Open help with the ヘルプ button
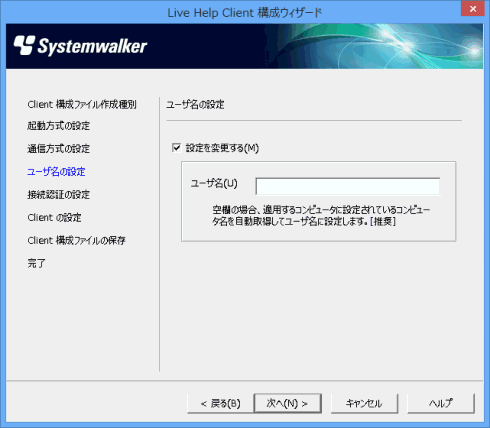Viewport: 490px width, 428px height. tap(441, 404)
